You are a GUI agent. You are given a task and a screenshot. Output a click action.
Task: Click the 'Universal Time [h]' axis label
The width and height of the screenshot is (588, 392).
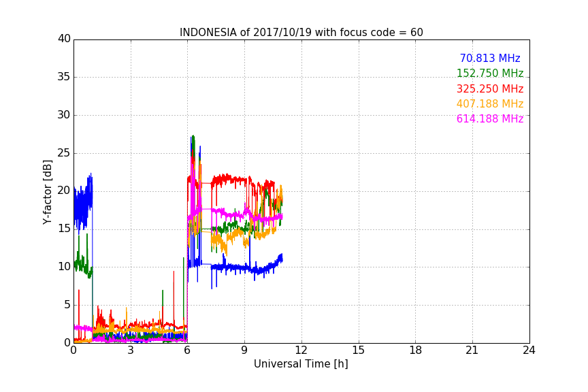click(301, 364)
